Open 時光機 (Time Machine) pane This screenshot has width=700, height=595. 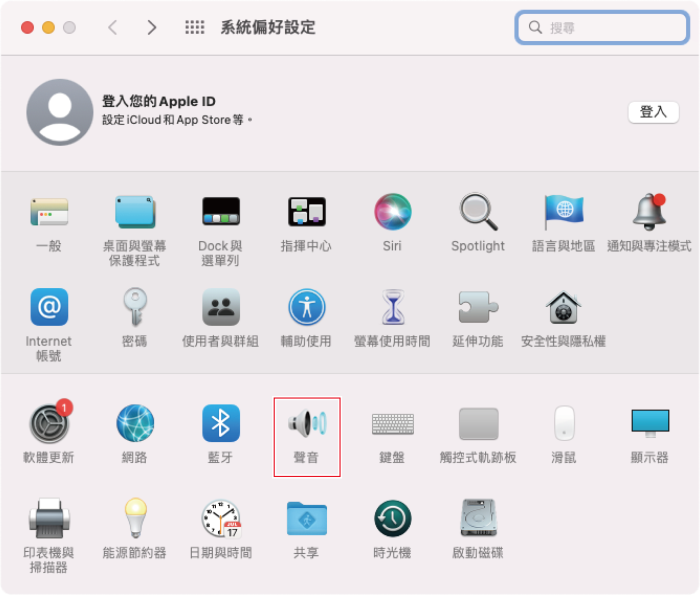pyautogui.click(x=392, y=518)
